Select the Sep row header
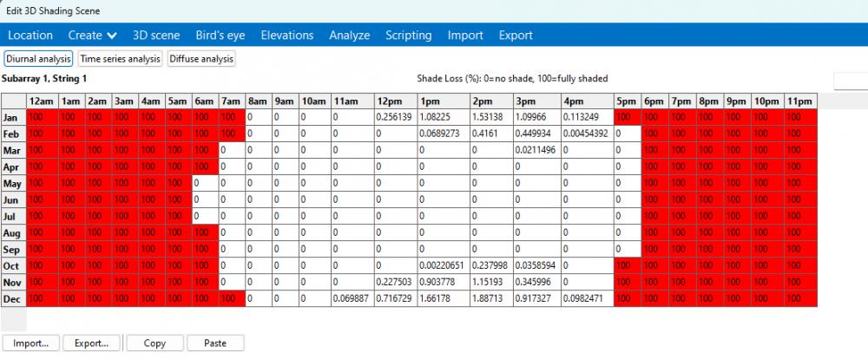 coord(14,249)
